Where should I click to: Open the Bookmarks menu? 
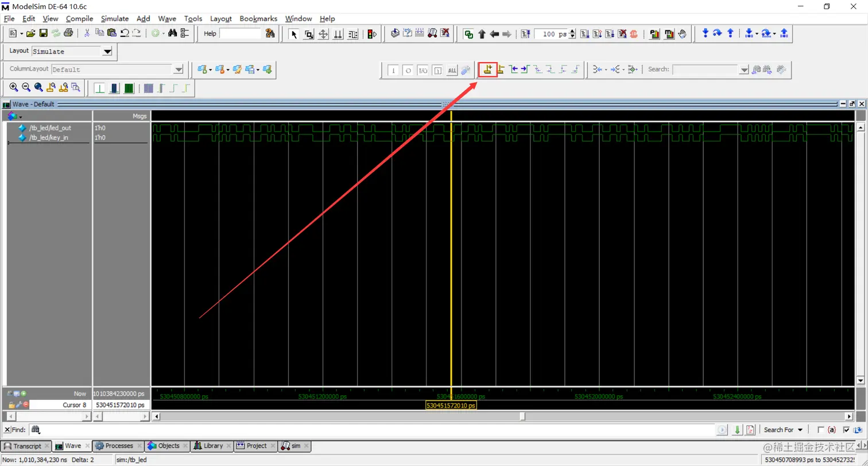(258, 18)
